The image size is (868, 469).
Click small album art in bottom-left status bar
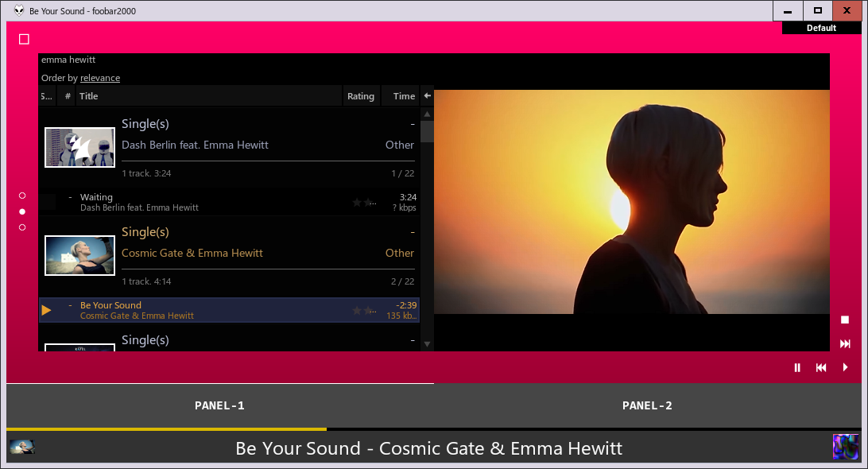[22, 447]
